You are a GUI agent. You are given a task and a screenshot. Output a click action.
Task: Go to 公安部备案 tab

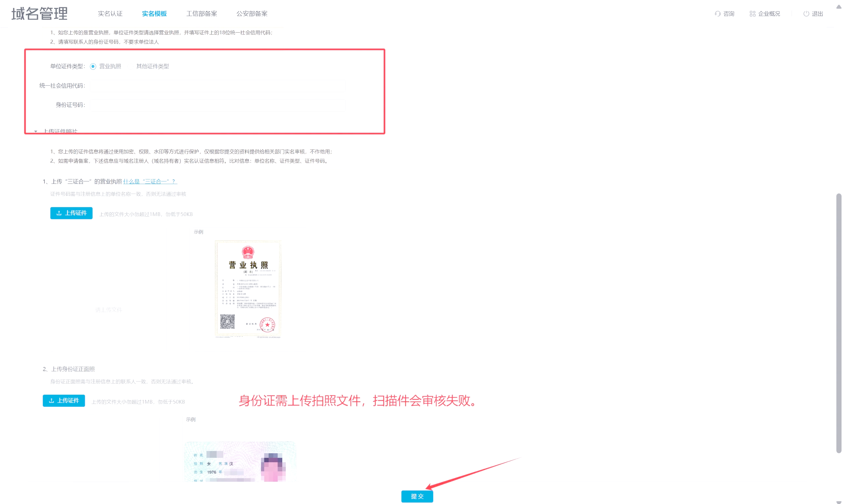(252, 14)
